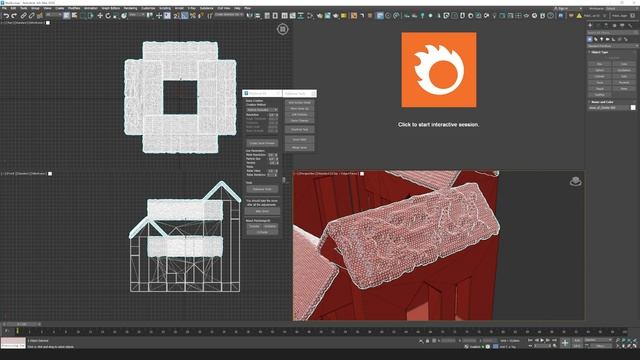The width and height of the screenshot is (640, 360).
Task: Open the Modifiers menu
Action: [x=74, y=8]
